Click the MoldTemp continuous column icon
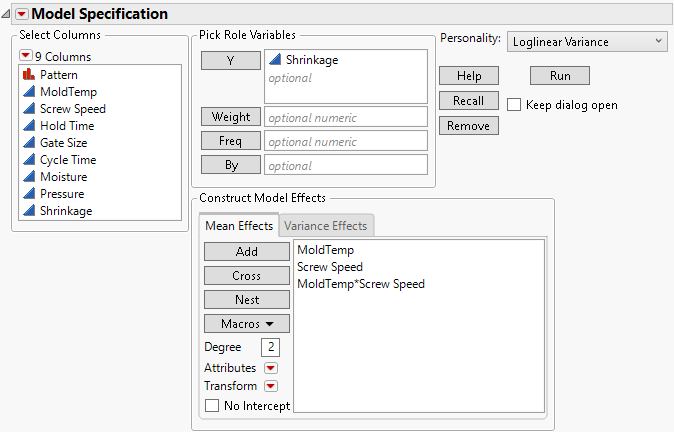The image size is (674, 432). [x=28, y=92]
